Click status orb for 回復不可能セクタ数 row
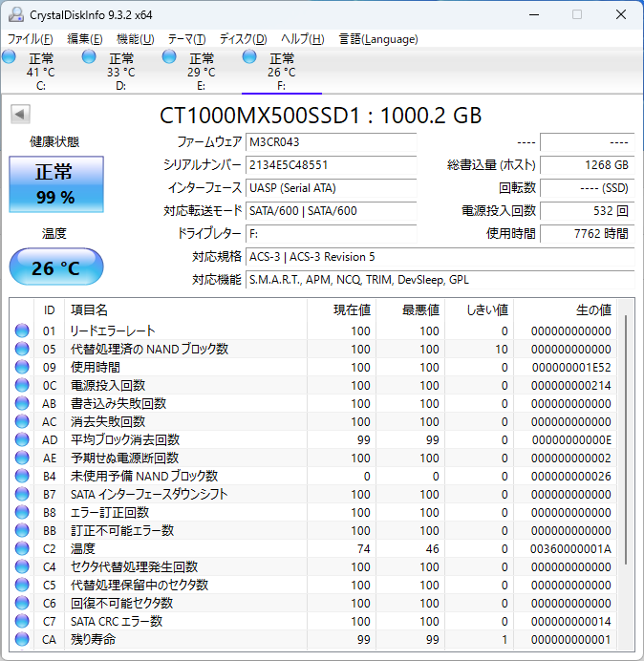Viewport: 644px width, 661px height. click(22, 603)
